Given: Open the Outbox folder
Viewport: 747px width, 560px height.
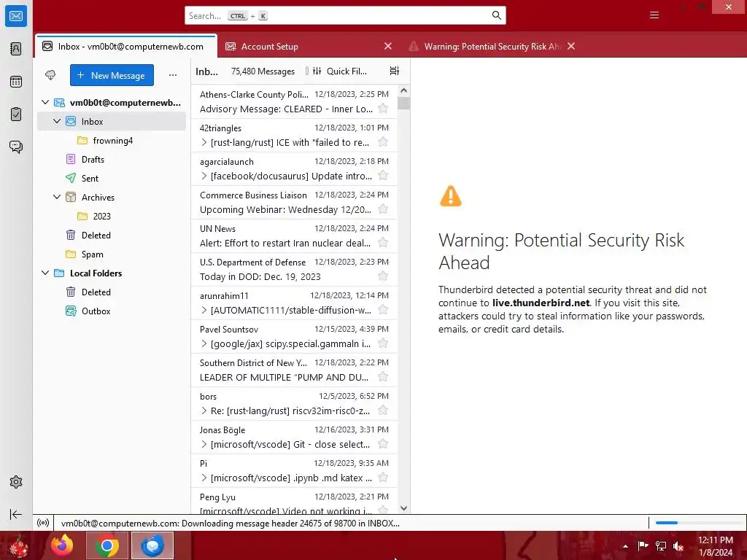Looking at the screenshot, I should click(112, 311).
